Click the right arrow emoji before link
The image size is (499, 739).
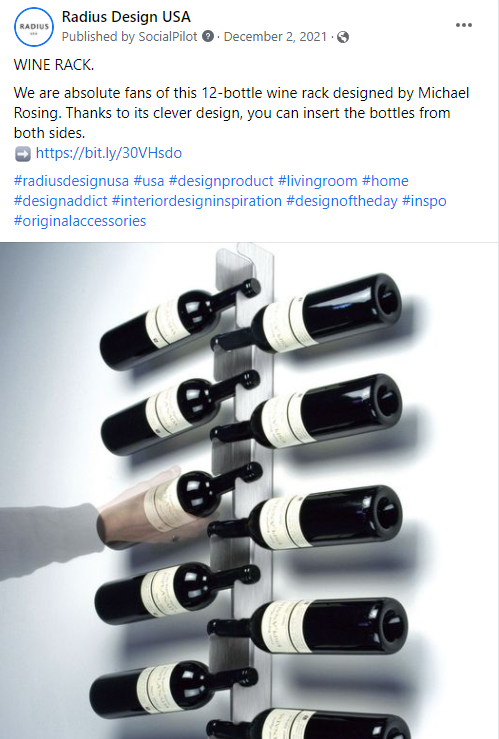click(x=23, y=153)
